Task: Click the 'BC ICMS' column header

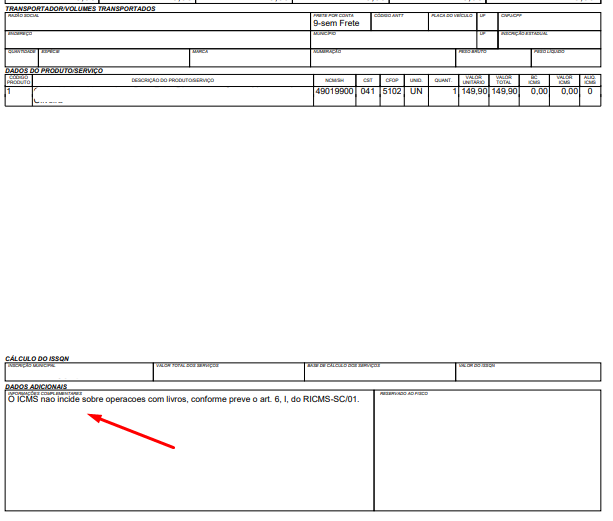Action: 534,80
